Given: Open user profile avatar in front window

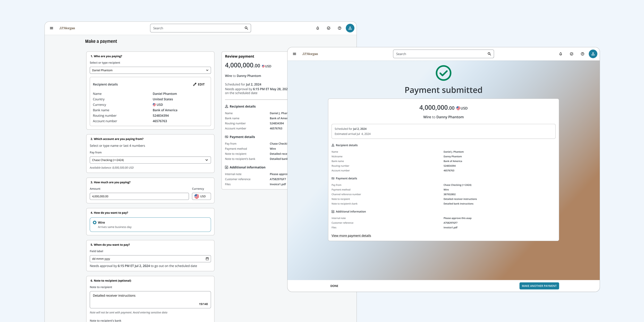Looking at the screenshot, I should (x=593, y=54).
